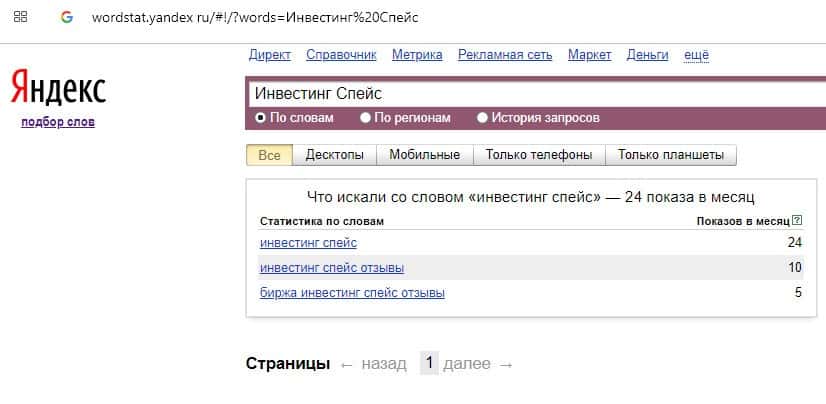
Task: Switch to the Только планшеты tab
Action: point(671,155)
